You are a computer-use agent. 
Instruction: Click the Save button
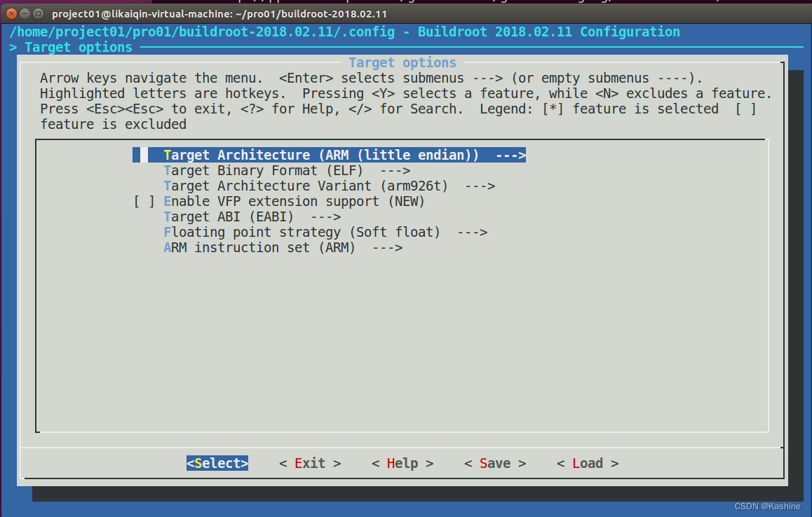tap(495, 464)
